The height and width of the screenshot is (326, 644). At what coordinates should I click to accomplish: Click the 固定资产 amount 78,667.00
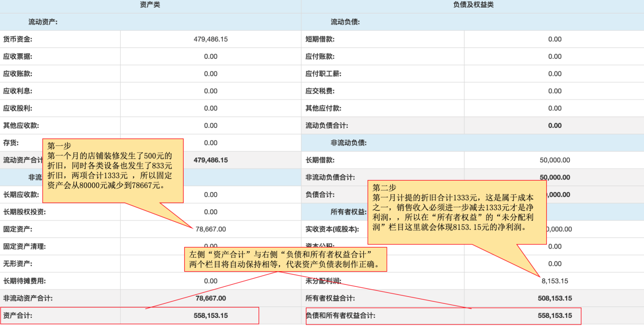[x=210, y=229]
